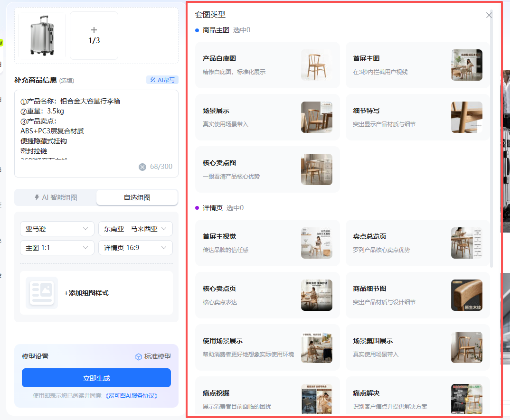Image resolution: width=510 pixels, height=420 pixels.
Task: Switch to AI 智能组图 tab
Action: (x=56, y=197)
